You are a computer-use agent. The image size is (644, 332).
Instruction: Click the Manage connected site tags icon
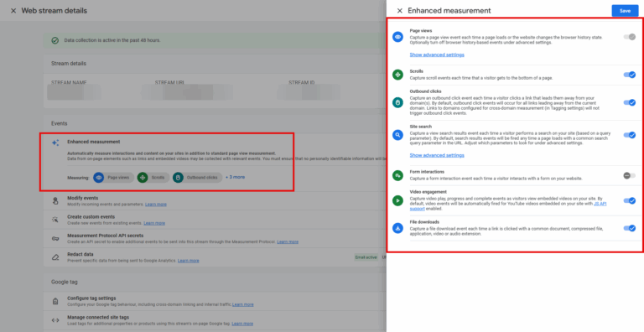(55, 320)
